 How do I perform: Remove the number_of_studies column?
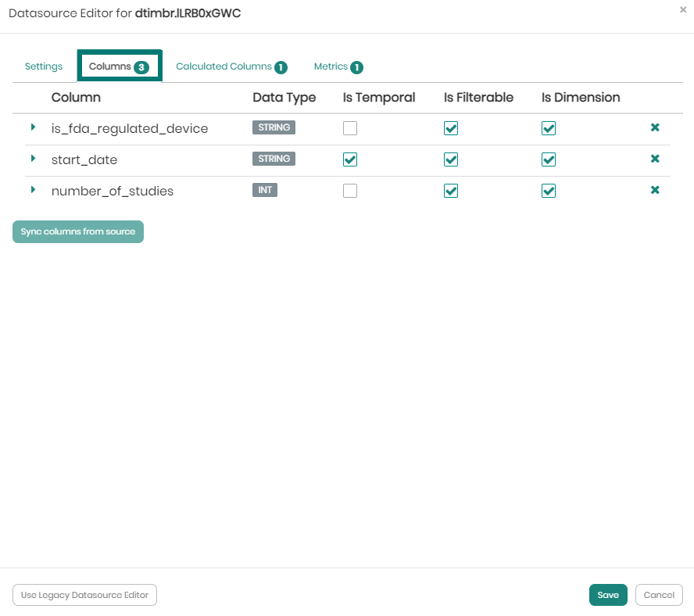coord(655,190)
